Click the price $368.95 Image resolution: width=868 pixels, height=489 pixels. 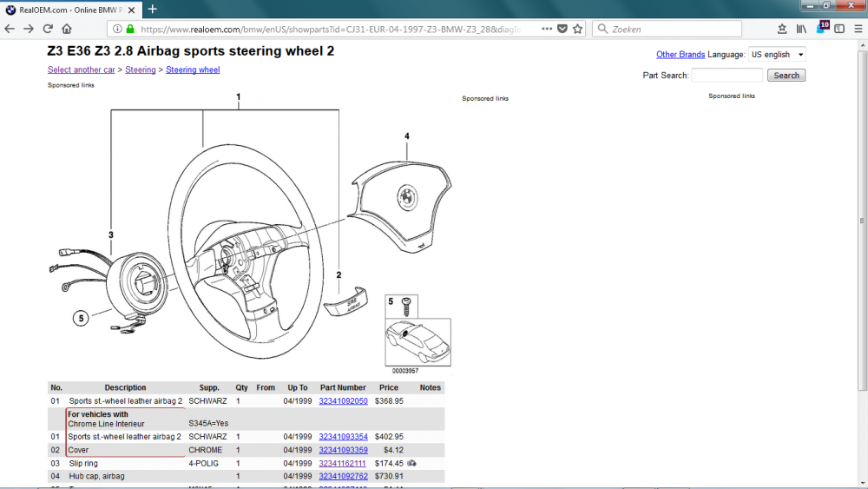click(x=389, y=401)
